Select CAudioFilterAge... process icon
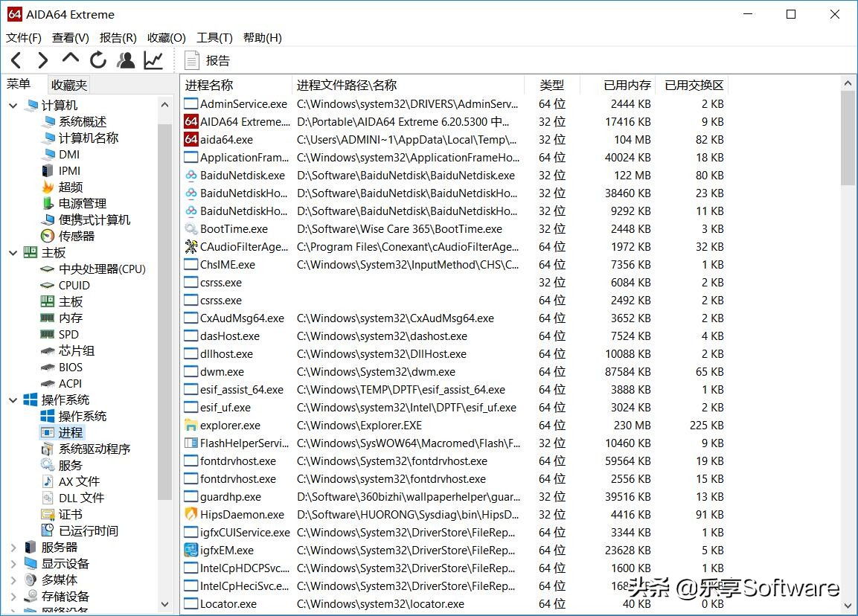 [191, 247]
